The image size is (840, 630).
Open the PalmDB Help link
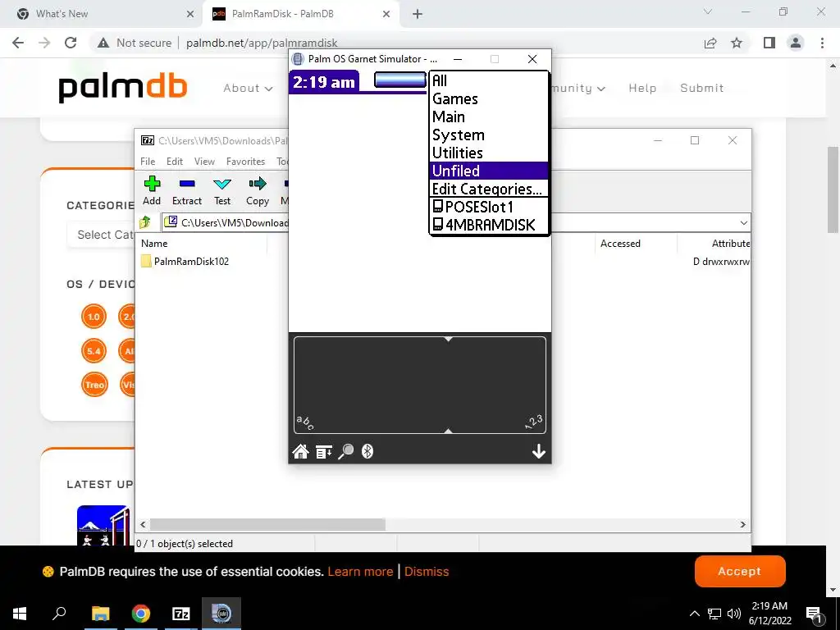(x=642, y=89)
